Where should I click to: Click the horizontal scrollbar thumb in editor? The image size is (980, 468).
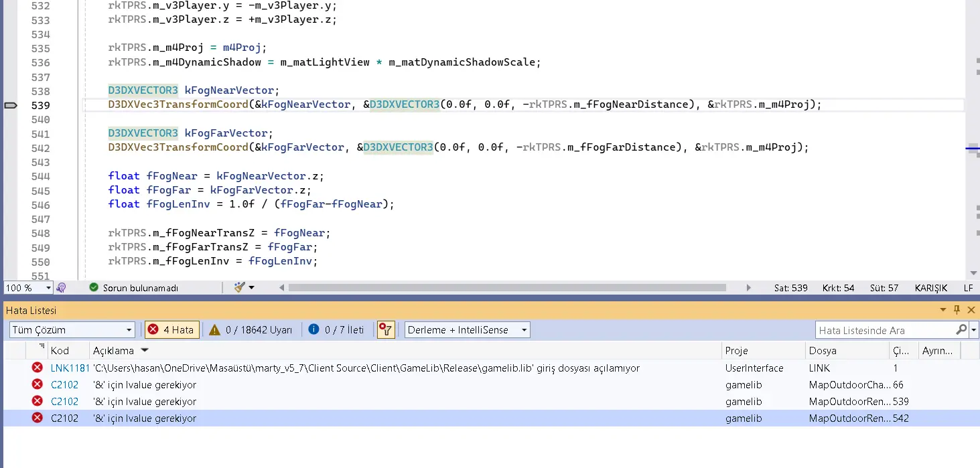click(x=507, y=288)
